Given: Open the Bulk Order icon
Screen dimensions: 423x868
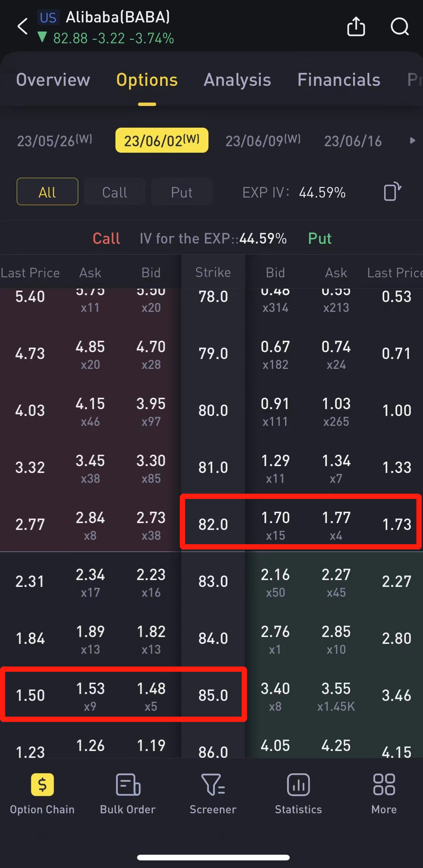Looking at the screenshot, I should tap(128, 785).
